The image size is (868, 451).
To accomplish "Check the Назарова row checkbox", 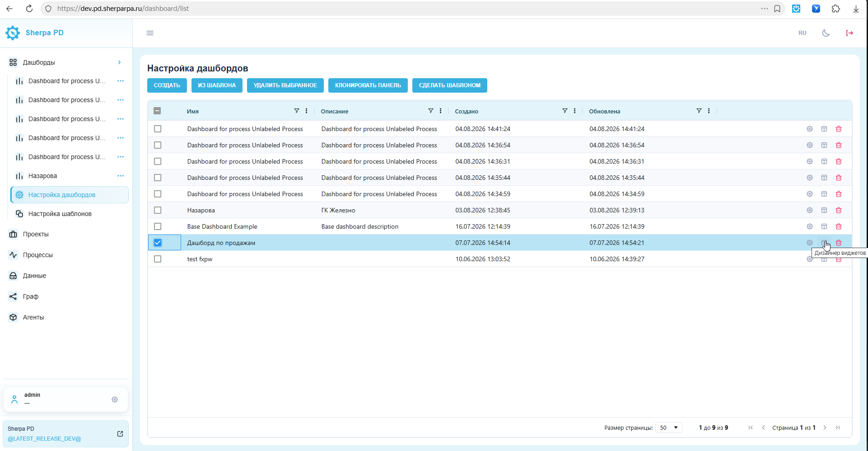I will [158, 210].
